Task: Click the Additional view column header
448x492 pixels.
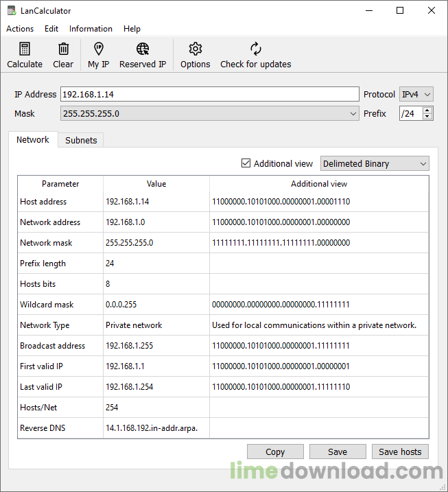Action: coord(319,184)
